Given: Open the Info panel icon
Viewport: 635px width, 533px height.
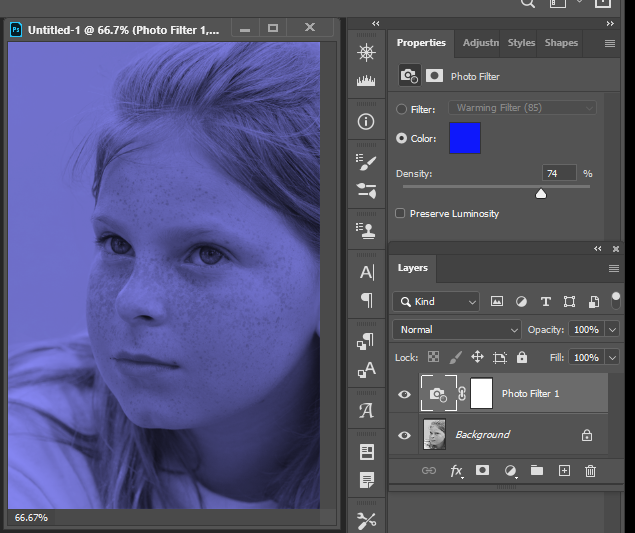Looking at the screenshot, I should coord(366,122).
